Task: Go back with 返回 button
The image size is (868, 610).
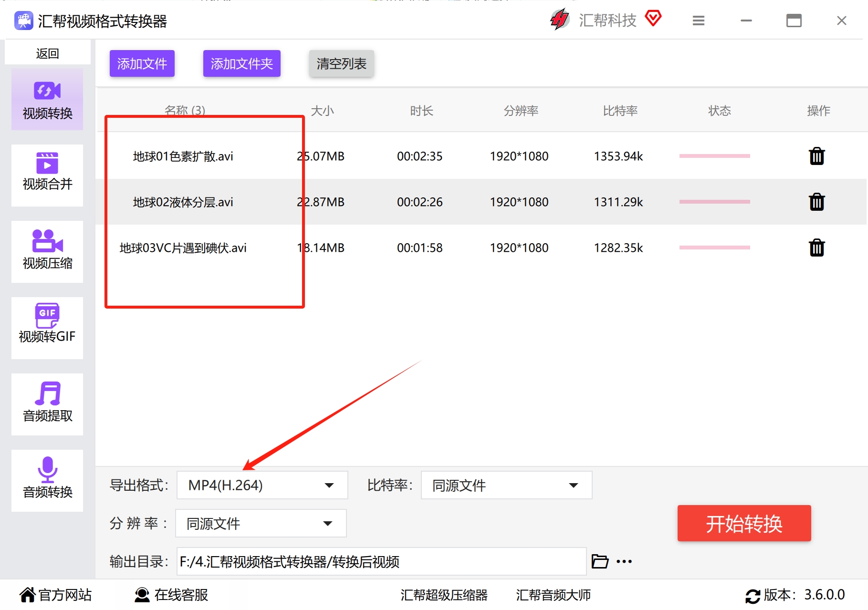Action: tap(48, 53)
